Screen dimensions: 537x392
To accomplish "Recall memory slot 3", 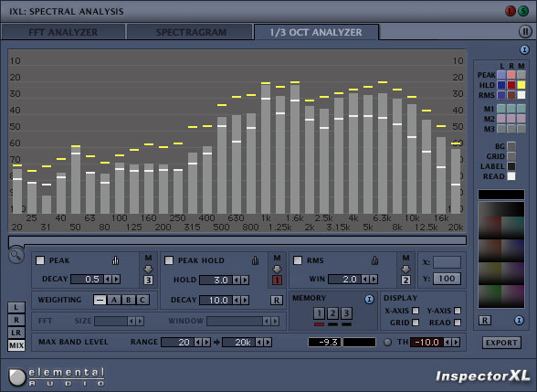I will tap(346, 313).
